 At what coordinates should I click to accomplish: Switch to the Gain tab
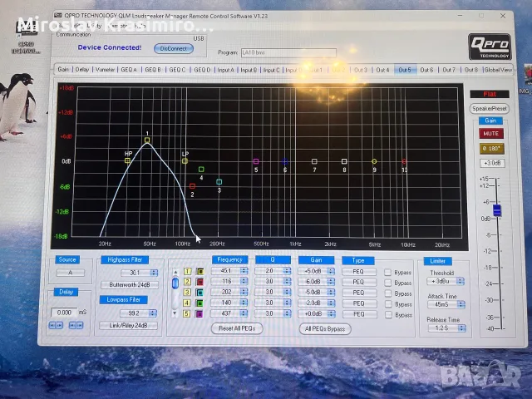pyautogui.click(x=63, y=69)
